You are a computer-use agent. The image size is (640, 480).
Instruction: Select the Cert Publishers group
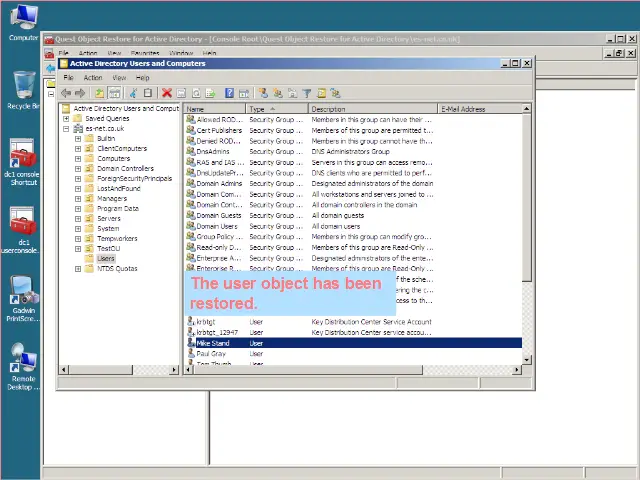(x=219, y=130)
